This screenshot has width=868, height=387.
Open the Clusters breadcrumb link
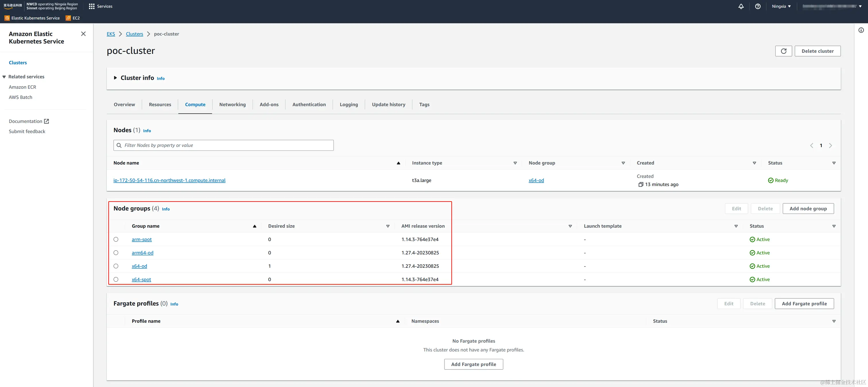[134, 34]
